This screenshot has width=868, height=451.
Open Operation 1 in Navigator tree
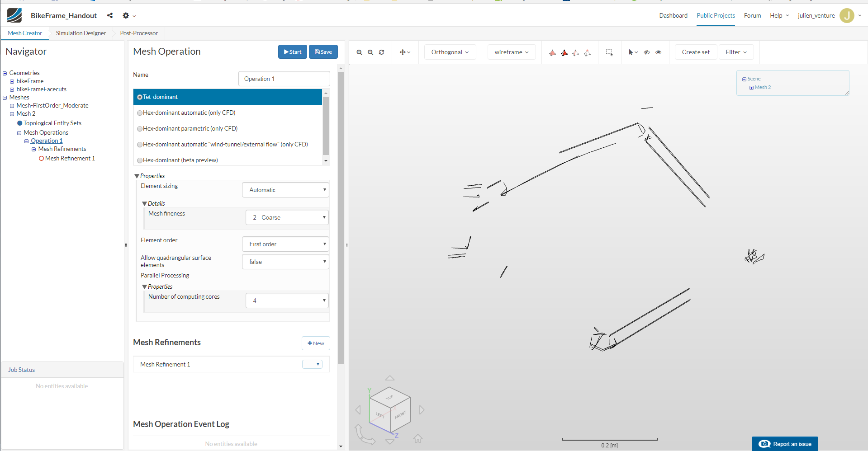click(x=47, y=141)
